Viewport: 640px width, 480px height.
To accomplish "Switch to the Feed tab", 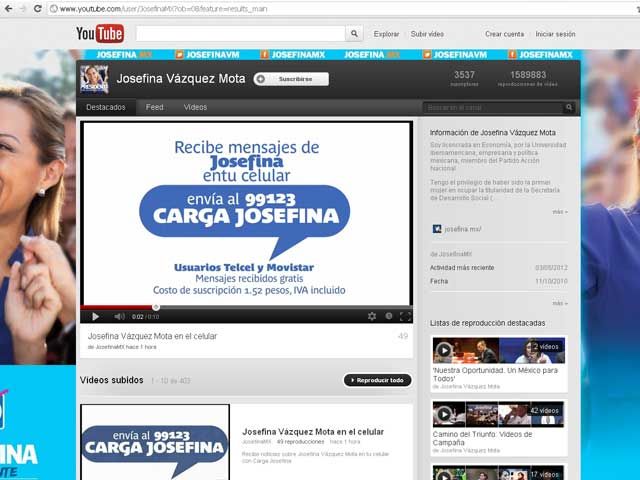I will pyautogui.click(x=154, y=107).
